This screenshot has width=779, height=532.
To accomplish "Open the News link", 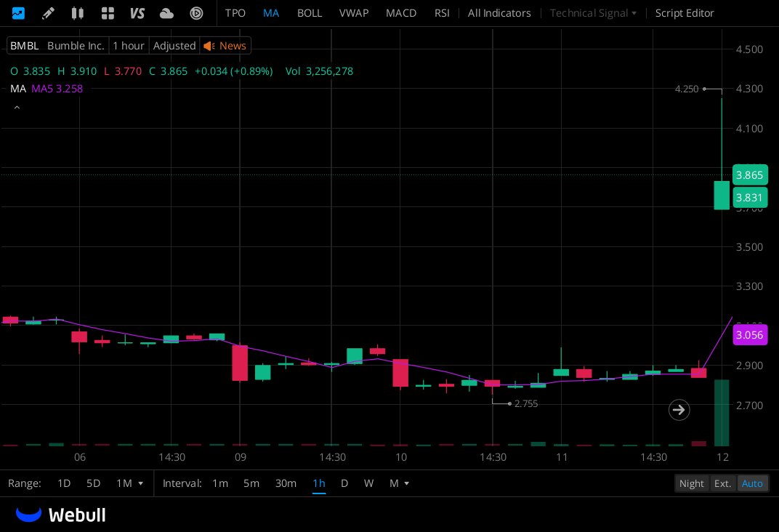I will tap(233, 46).
